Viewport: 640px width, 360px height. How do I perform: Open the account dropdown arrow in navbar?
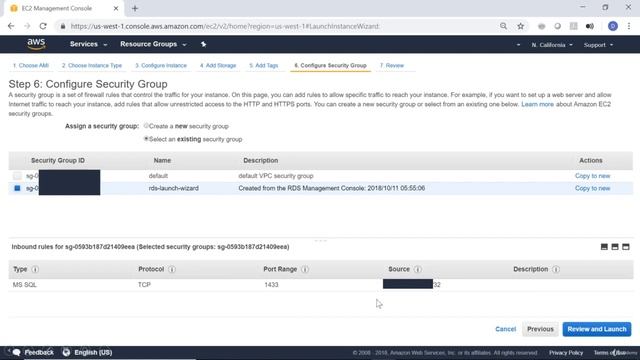tap(518, 45)
